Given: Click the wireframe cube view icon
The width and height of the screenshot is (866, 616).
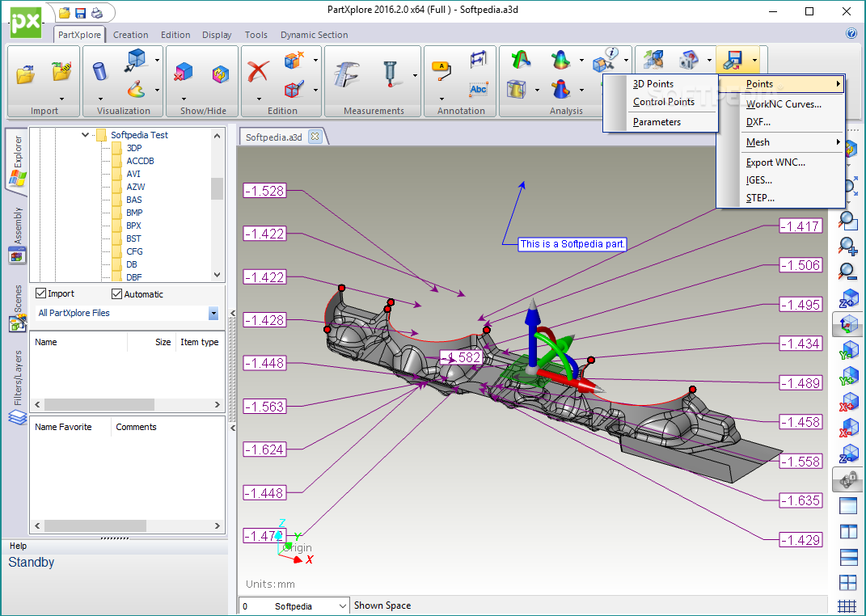Looking at the screenshot, I should (x=135, y=60).
